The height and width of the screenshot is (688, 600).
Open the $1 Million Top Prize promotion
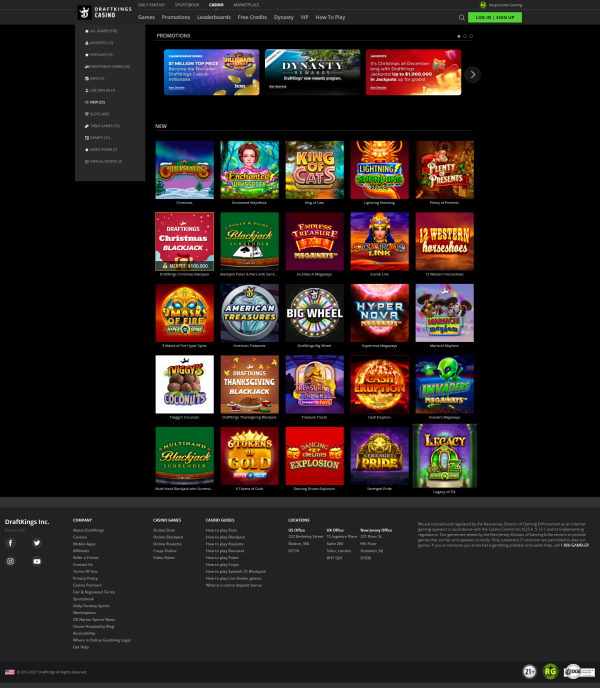pyautogui.click(x=212, y=72)
